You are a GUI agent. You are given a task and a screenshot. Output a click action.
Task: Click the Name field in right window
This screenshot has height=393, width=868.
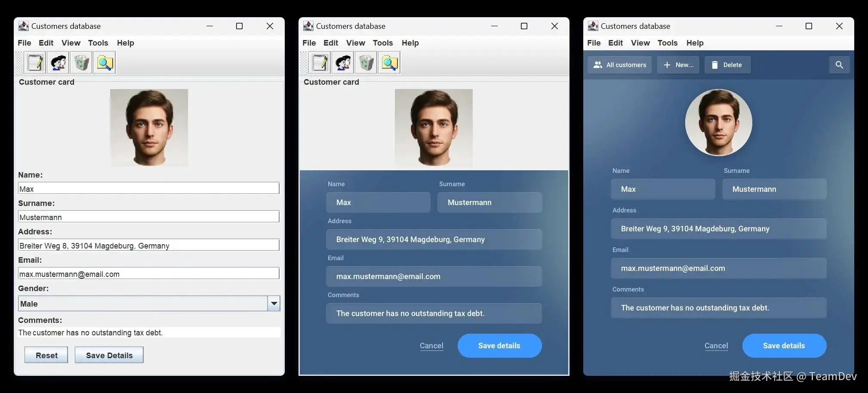[x=663, y=189]
